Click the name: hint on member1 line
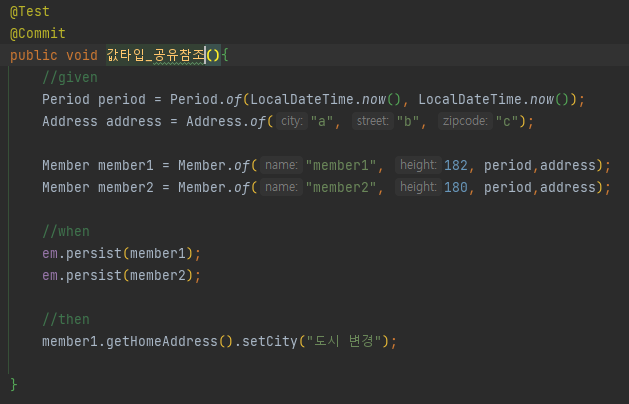 coord(282,165)
